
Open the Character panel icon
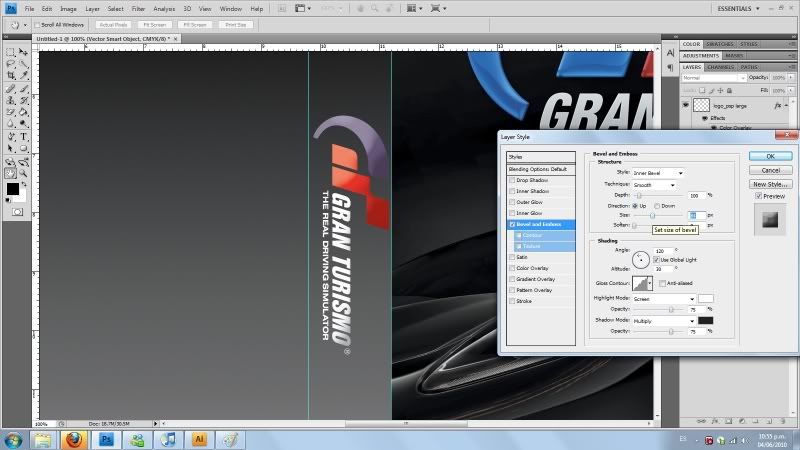pyautogui.click(x=670, y=53)
